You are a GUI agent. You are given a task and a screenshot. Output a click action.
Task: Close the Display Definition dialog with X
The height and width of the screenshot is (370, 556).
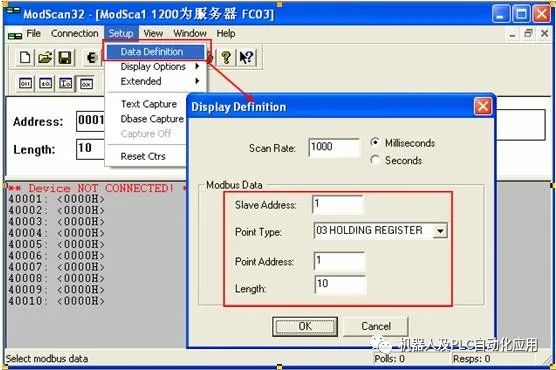coord(483,106)
